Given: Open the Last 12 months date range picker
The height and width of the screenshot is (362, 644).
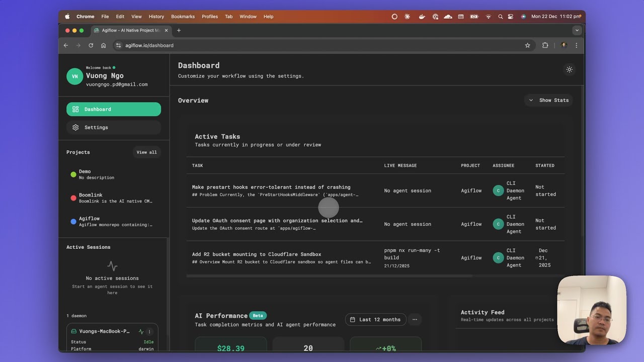Looking at the screenshot, I should 375,319.
